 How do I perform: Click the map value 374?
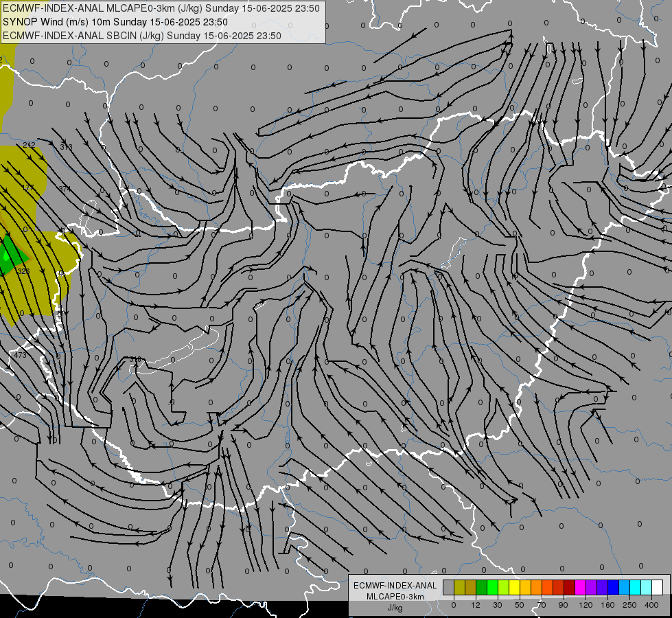[65, 189]
